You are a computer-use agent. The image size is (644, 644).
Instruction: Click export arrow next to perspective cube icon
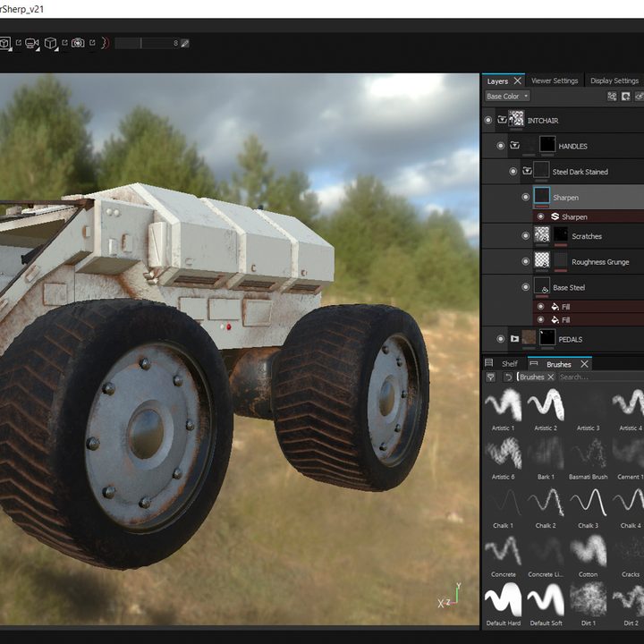pyautogui.click(x=19, y=42)
